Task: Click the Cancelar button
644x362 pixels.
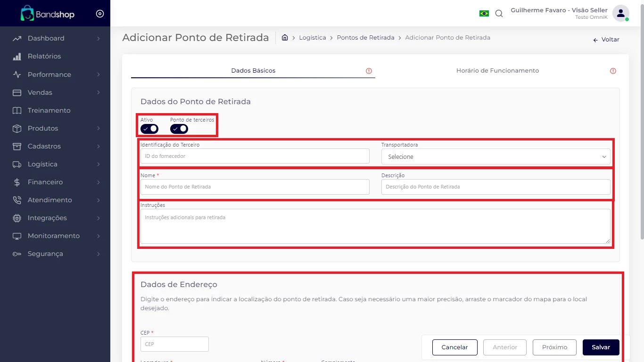Action: pos(454,347)
